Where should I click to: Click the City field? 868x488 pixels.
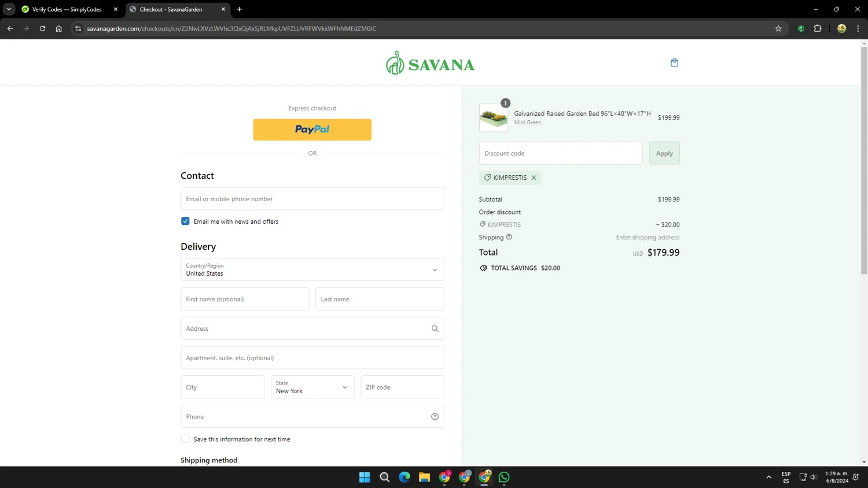(x=222, y=387)
